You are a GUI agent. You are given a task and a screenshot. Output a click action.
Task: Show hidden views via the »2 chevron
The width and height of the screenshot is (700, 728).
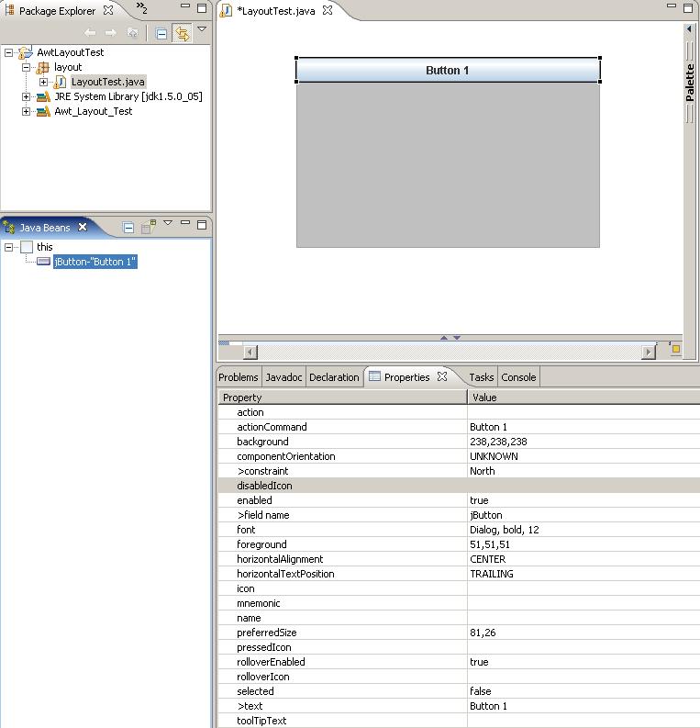(x=141, y=9)
